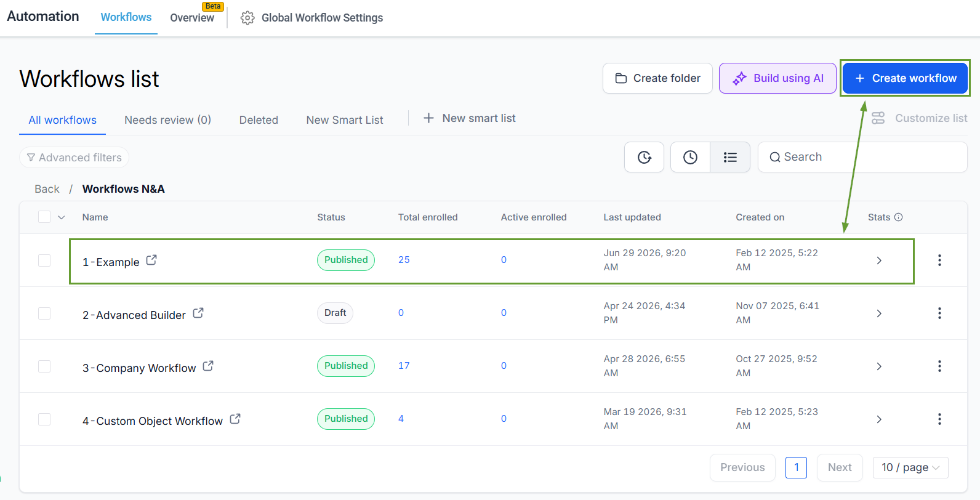Screen dimensions: 980x500
Task: Open three-dot menu for 1-Example row
Action: click(x=939, y=260)
